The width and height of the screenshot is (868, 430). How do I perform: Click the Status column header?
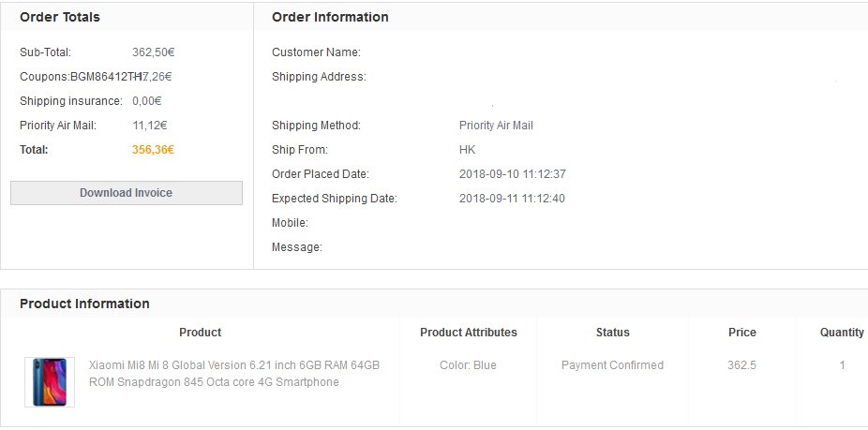pos(612,333)
